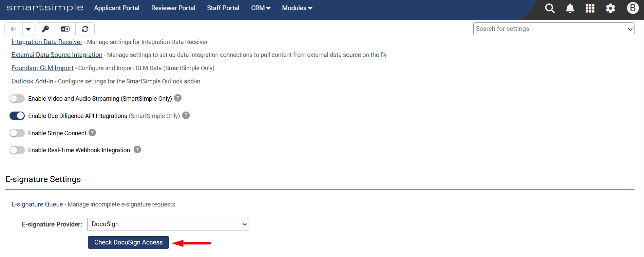The height and width of the screenshot is (257, 644).
Task: Open the Applicant Portal
Action: pos(117,8)
